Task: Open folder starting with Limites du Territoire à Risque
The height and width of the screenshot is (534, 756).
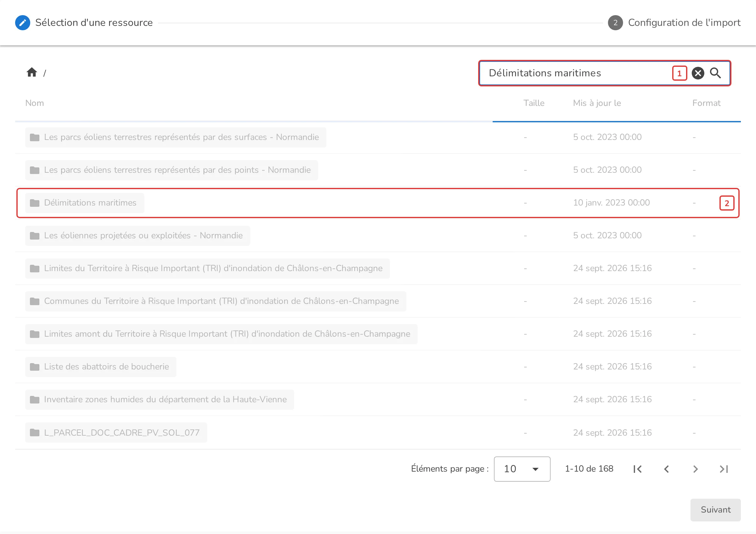Action: 208,269
